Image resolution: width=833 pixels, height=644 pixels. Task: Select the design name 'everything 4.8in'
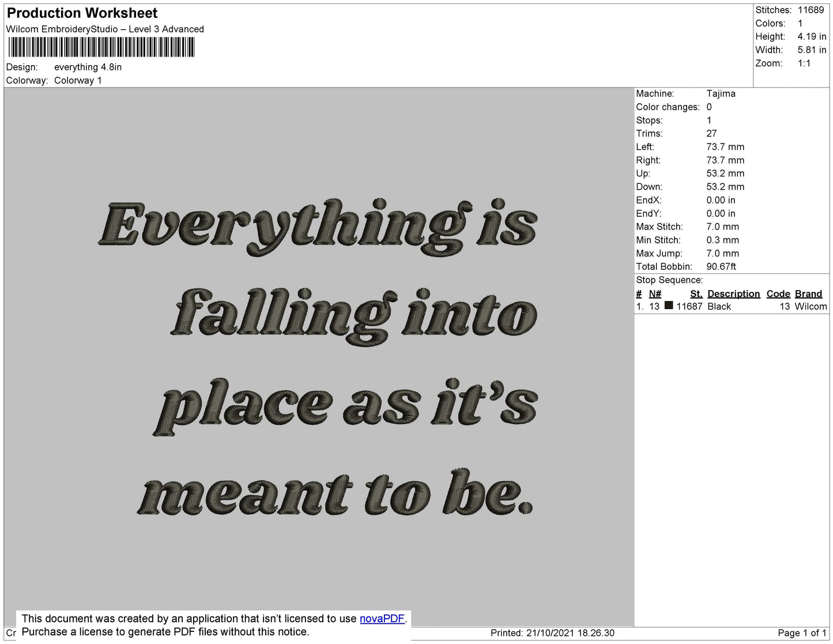coord(88,67)
